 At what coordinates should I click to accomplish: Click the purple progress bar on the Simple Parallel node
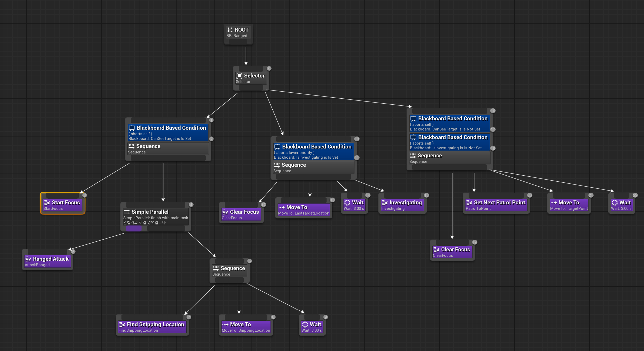pos(134,228)
